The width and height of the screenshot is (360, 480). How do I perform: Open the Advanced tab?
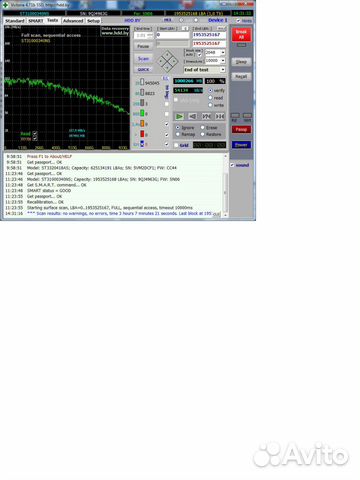(73, 21)
